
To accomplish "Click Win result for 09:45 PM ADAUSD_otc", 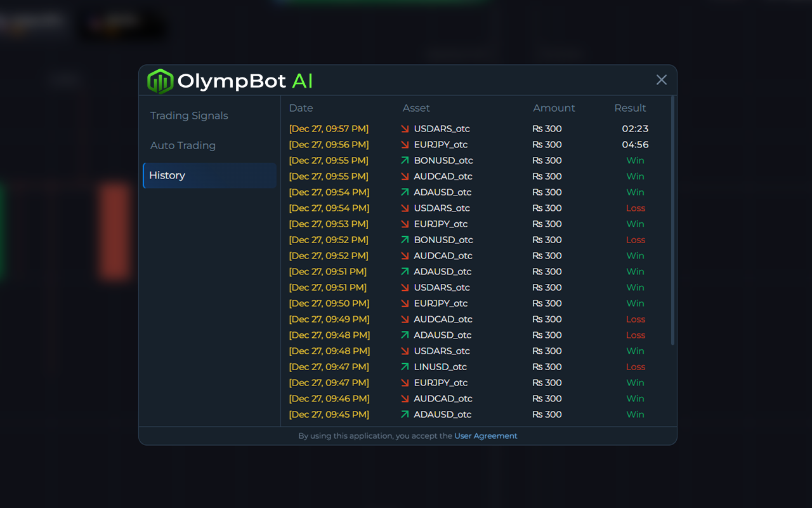I will point(635,415).
